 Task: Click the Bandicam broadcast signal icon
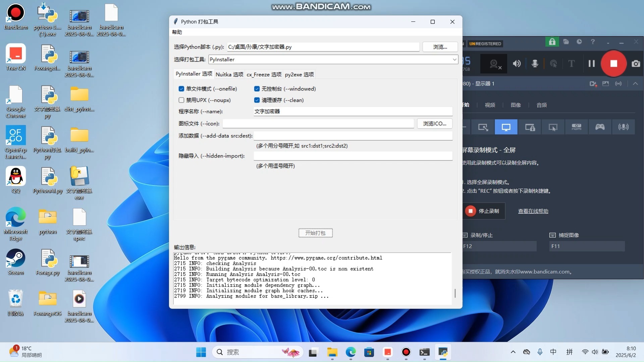pos(618,83)
